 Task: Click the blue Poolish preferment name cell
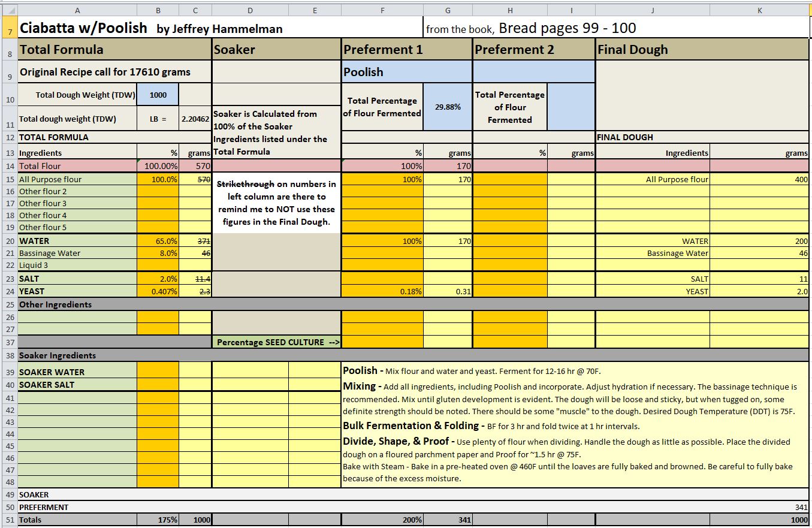407,72
